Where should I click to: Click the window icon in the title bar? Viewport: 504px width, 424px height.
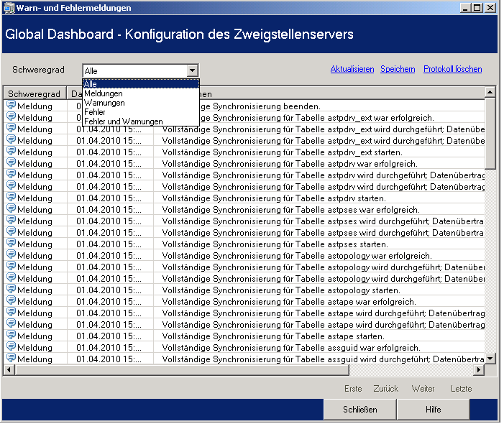[9, 8]
